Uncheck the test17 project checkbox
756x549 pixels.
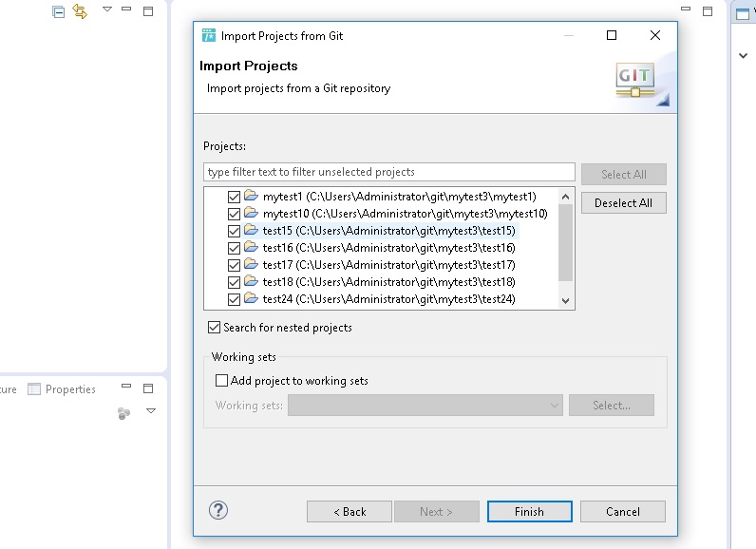(234, 265)
